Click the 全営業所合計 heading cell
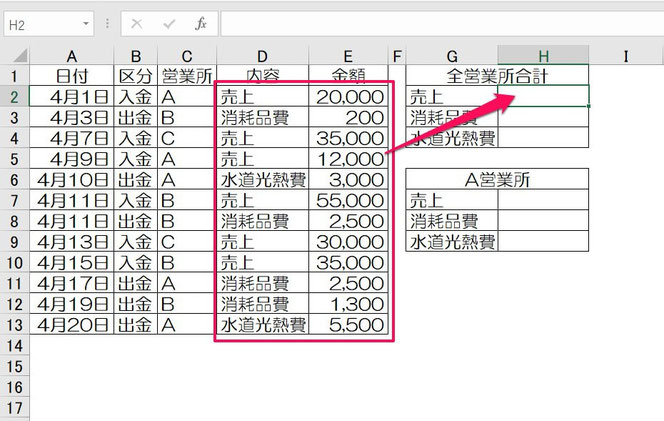The width and height of the screenshot is (664, 421). (497, 76)
